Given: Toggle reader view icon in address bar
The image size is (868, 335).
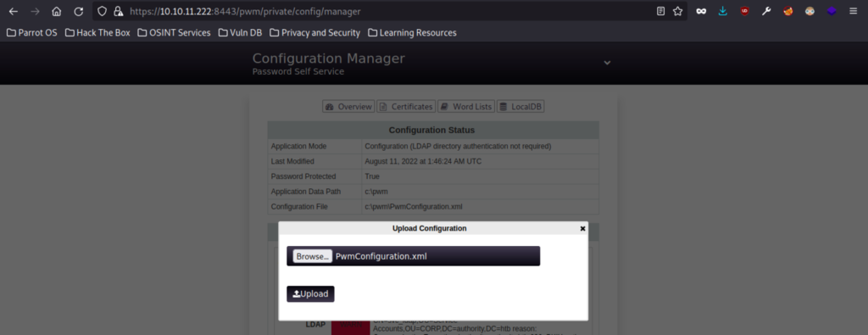Looking at the screenshot, I should pos(660,11).
